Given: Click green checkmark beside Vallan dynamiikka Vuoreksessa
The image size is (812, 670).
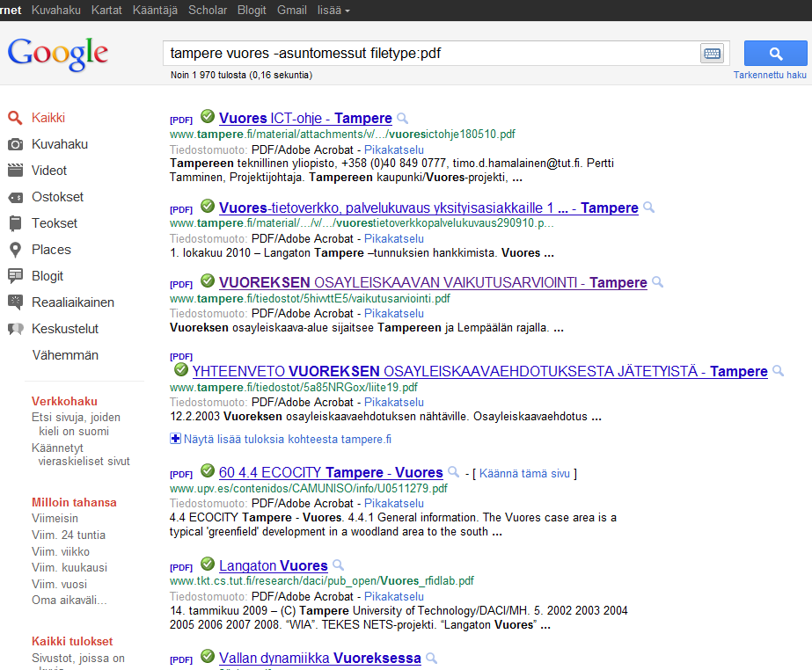Looking at the screenshot, I should point(207,656).
